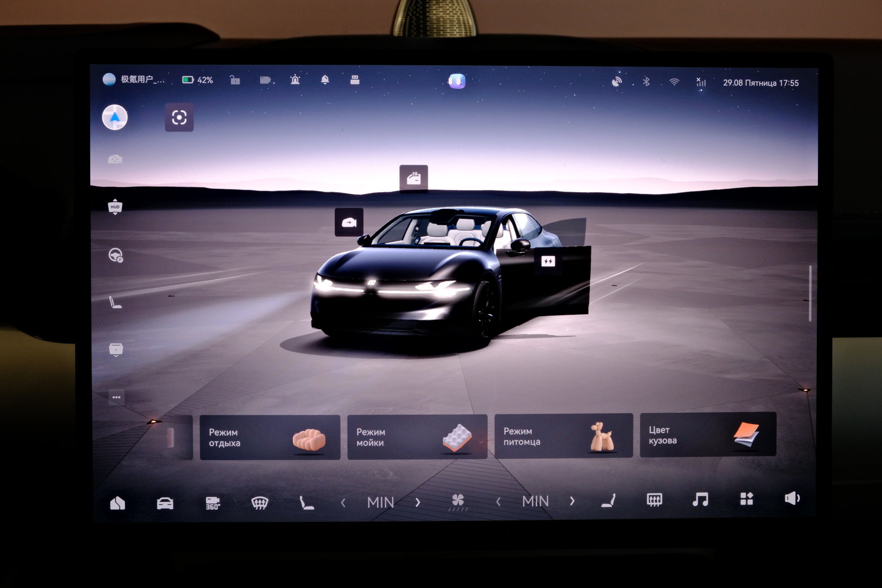Image resolution: width=882 pixels, height=588 pixels.
Task: Go to the home screen
Action: 118,503
